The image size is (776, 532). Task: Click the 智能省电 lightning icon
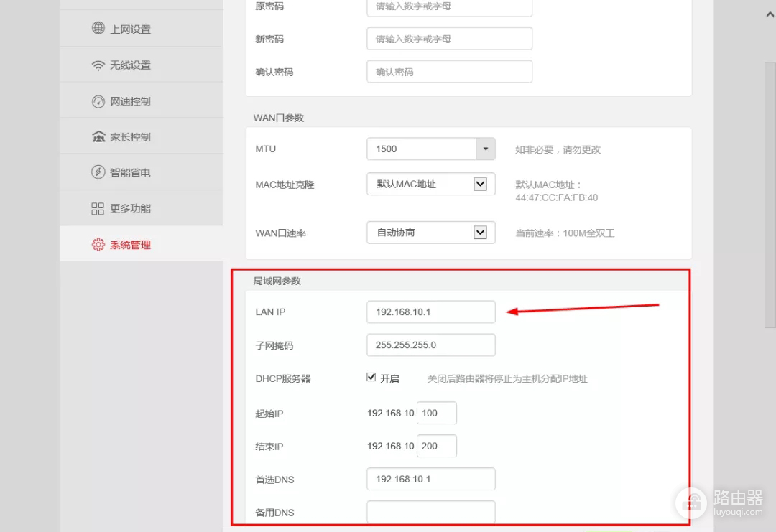click(x=98, y=172)
